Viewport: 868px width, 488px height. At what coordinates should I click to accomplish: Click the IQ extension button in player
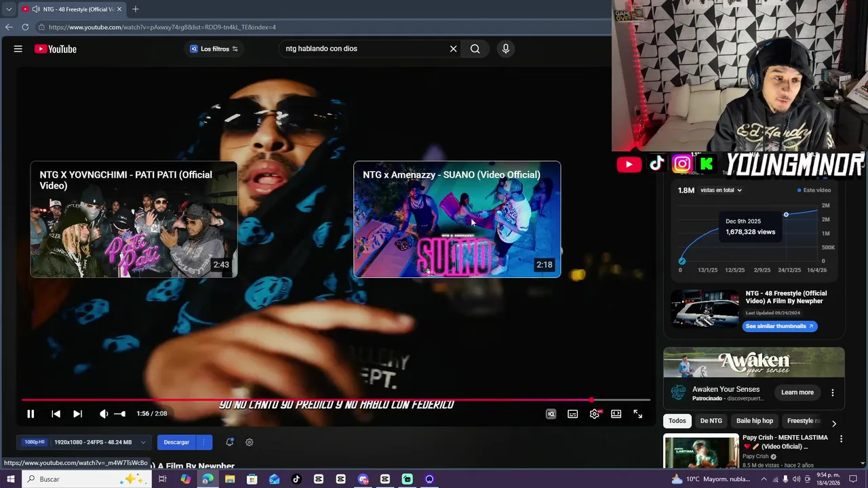point(551,414)
